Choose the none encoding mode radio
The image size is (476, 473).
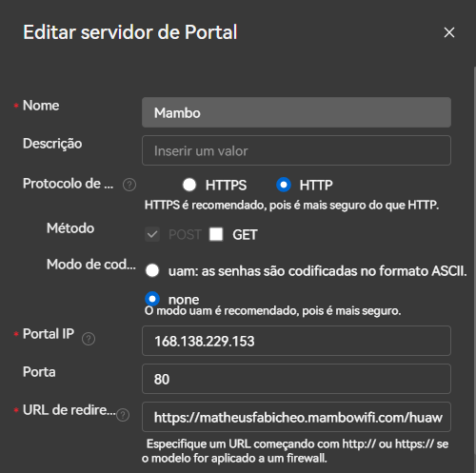(152, 299)
